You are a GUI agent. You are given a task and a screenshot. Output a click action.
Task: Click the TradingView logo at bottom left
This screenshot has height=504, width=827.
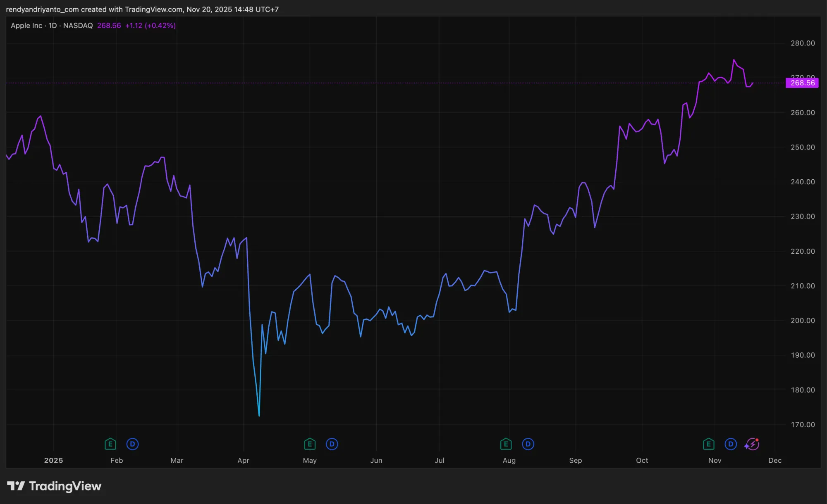(54, 486)
